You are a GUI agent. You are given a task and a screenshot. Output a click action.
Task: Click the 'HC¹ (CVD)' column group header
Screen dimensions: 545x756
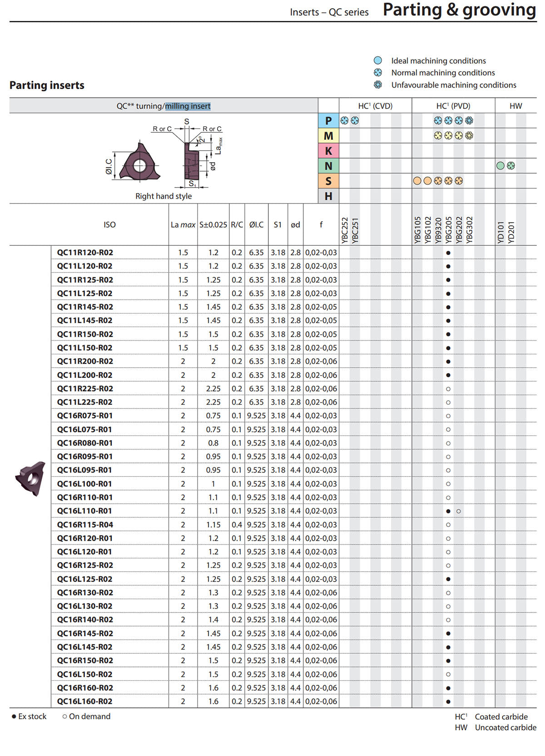point(375,106)
